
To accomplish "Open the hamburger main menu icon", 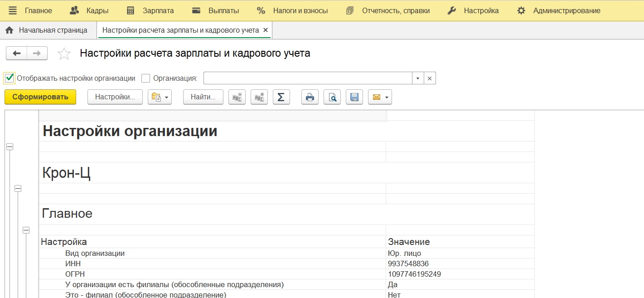I will point(13,10).
